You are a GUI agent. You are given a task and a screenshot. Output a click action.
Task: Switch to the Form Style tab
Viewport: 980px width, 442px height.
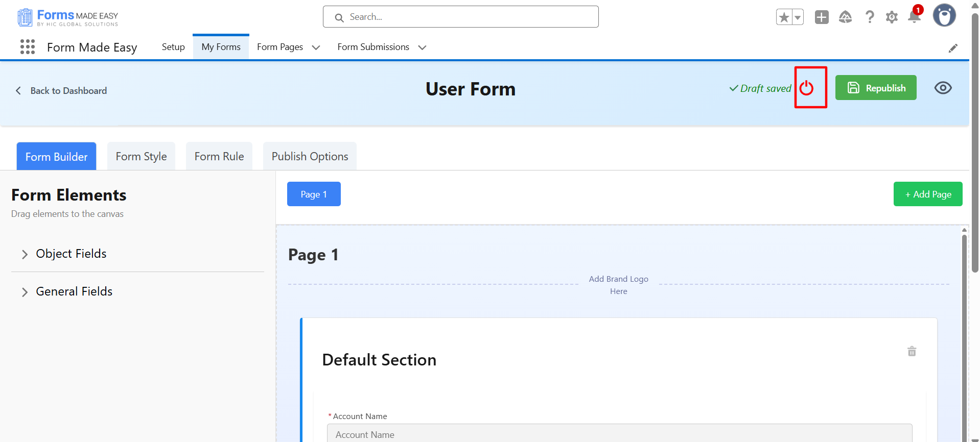pos(141,157)
